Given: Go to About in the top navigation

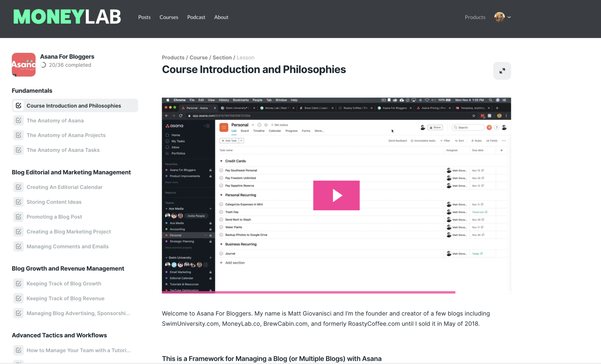Looking at the screenshot, I should pyautogui.click(x=221, y=17).
